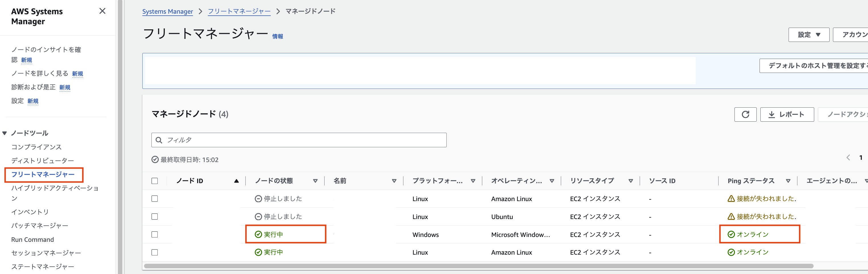This screenshot has height=274, width=868.
Task: Select Run Command in the sidebar
Action: point(32,239)
